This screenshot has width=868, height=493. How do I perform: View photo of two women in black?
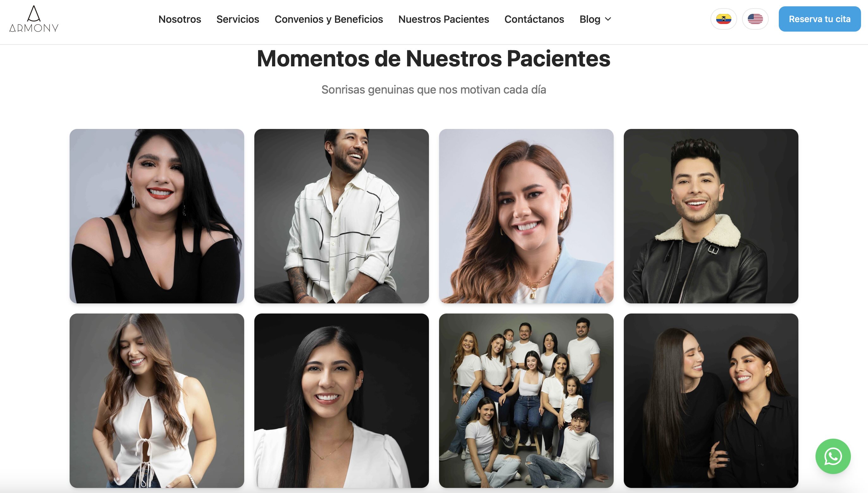click(x=711, y=401)
